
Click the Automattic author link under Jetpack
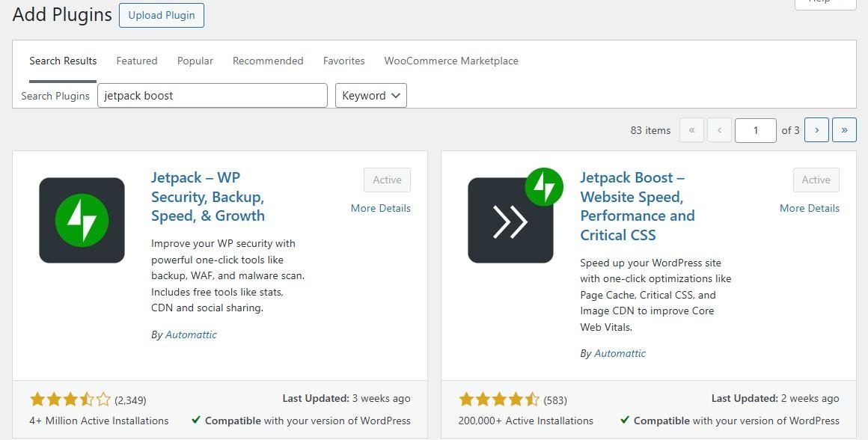tap(190, 334)
